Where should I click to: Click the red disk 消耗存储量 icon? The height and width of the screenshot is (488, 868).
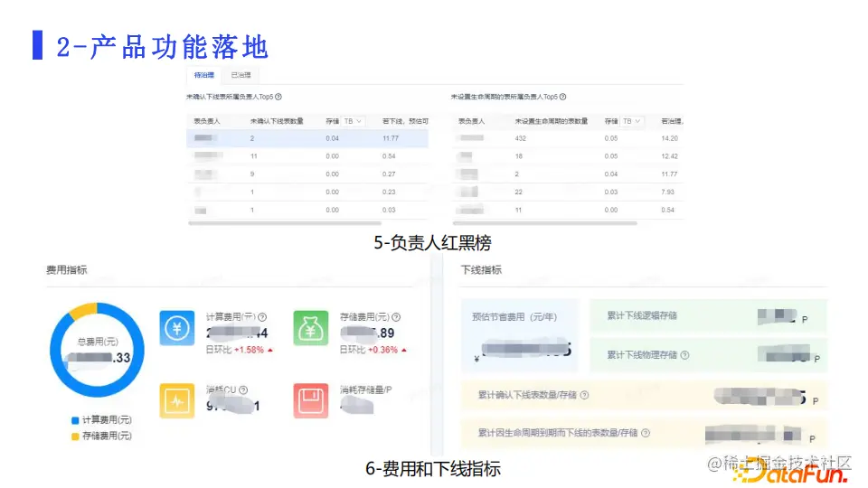[x=310, y=400]
